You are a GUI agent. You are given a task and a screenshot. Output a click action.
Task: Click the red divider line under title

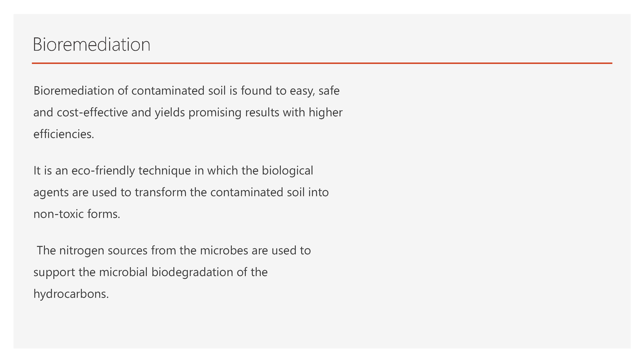(x=322, y=63)
